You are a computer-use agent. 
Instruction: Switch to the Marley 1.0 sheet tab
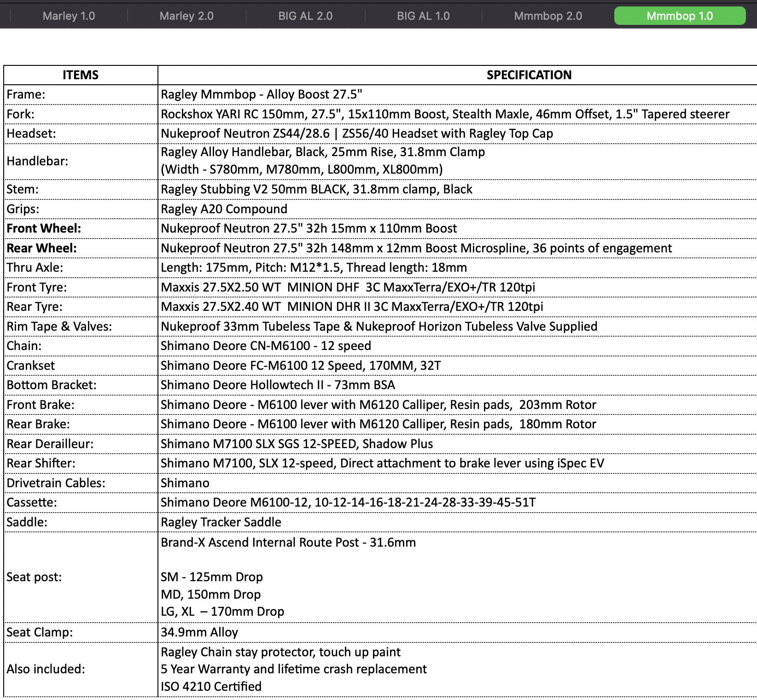(x=69, y=16)
